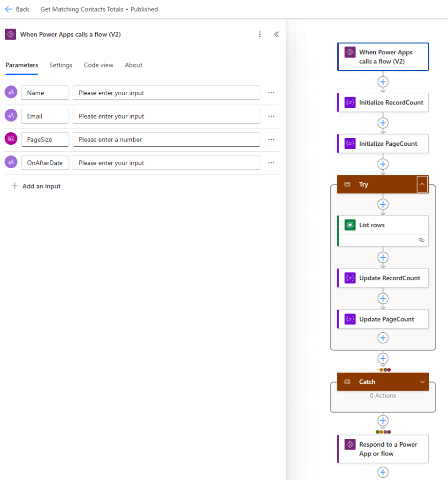Click the variable icon on Update PageCount
This screenshot has width=448, height=480.
pyautogui.click(x=349, y=319)
